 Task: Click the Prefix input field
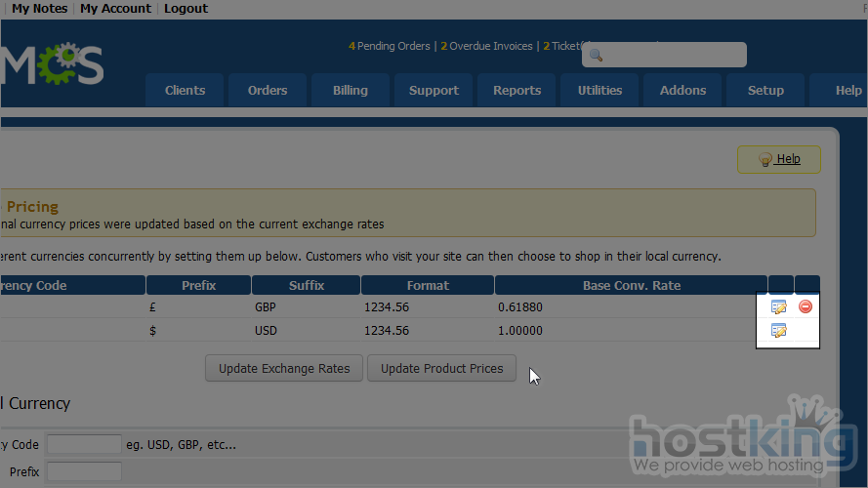(x=84, y=471)
